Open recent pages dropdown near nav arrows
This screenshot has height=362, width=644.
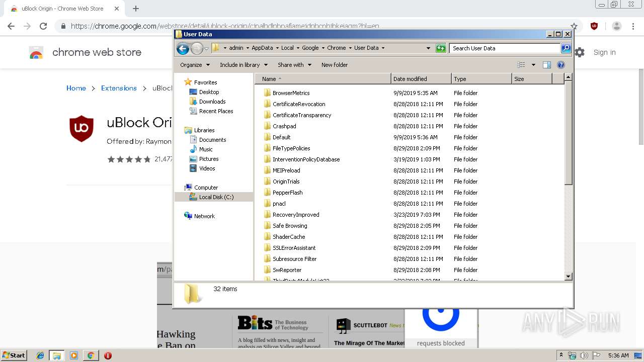click(206, 49)
